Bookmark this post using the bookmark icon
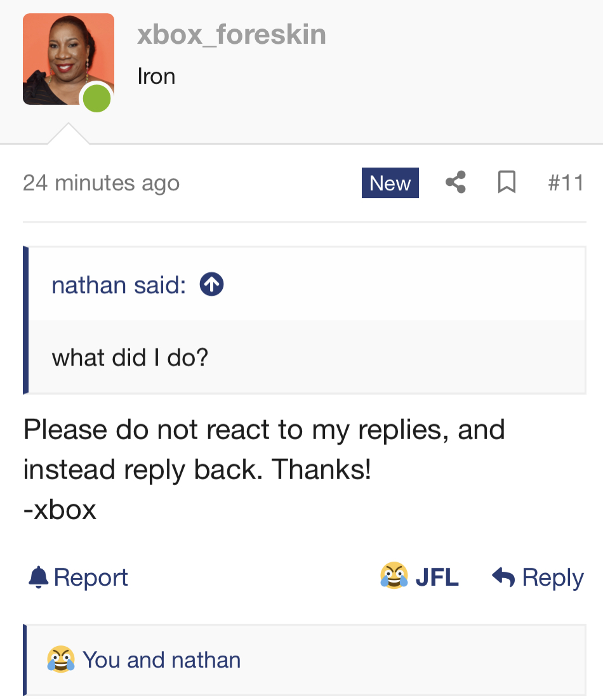The height and width of the screenshot is (700, 603). [x=506, y=183]
